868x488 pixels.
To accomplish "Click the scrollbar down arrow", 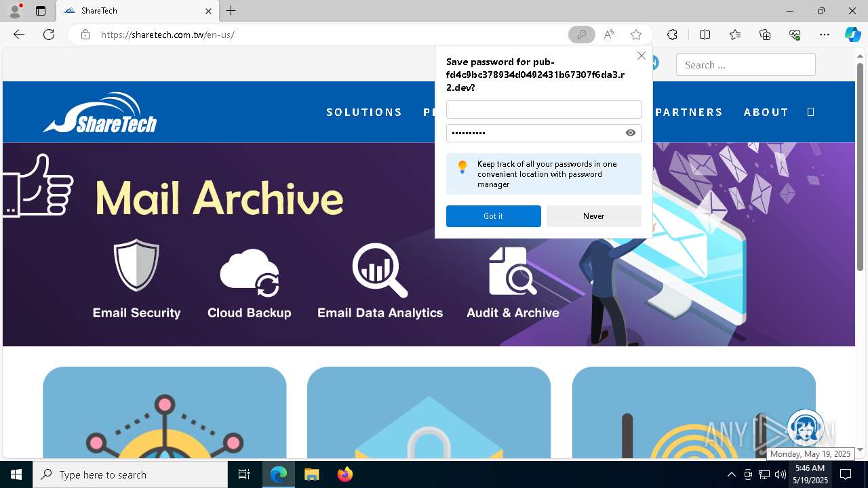I will (x=861, y=450).
